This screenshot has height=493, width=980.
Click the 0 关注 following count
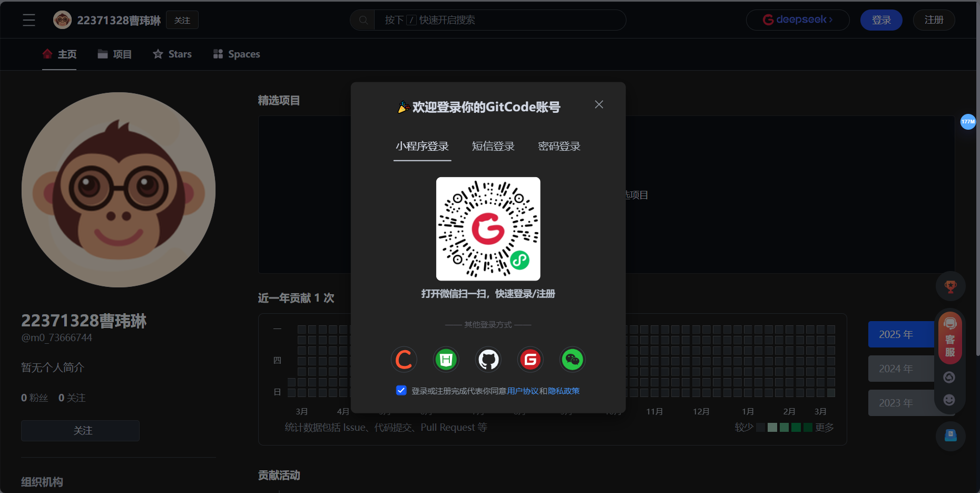click(72, 398)
